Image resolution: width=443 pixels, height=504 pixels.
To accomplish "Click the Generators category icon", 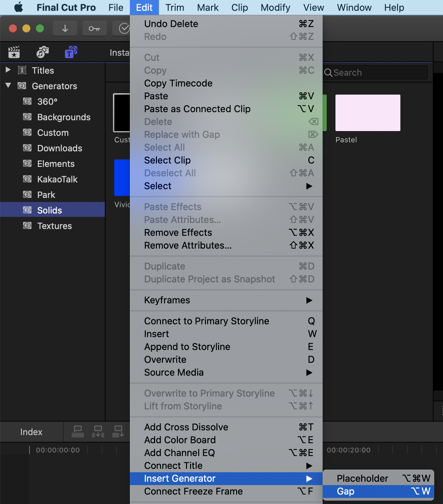I will pyautogui.click(x=22, y=86).
